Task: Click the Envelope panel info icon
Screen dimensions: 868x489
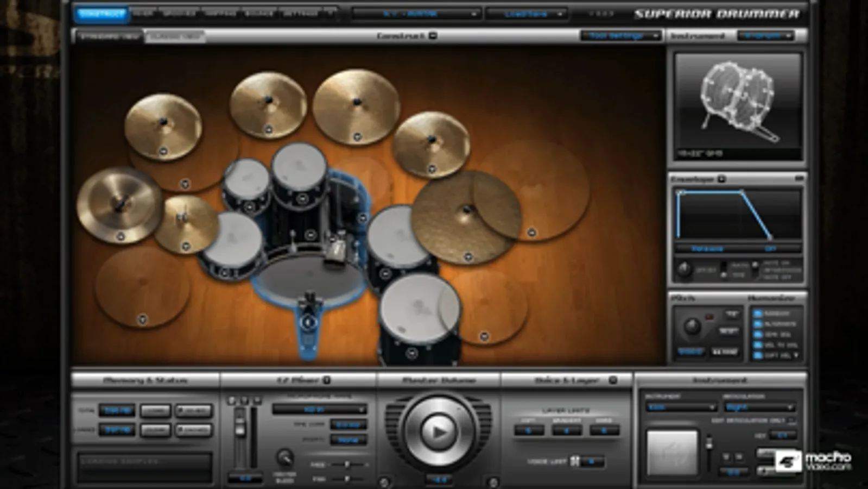Action: 721,179
